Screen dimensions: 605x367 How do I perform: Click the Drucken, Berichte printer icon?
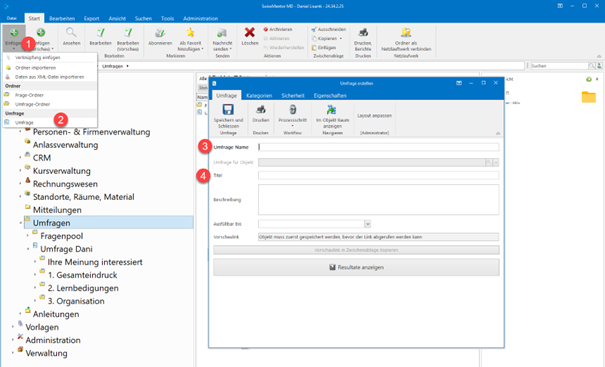click(363, 32)
